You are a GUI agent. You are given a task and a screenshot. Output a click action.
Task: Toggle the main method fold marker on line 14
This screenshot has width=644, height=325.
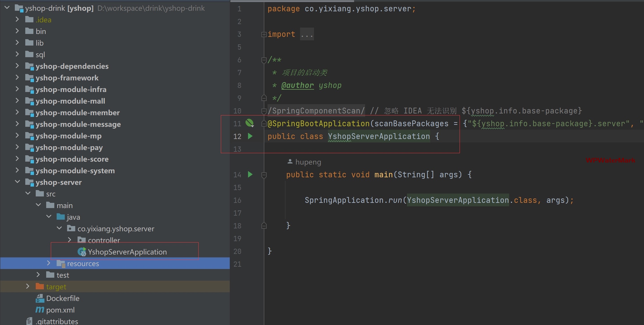click(x=264, y=175)
